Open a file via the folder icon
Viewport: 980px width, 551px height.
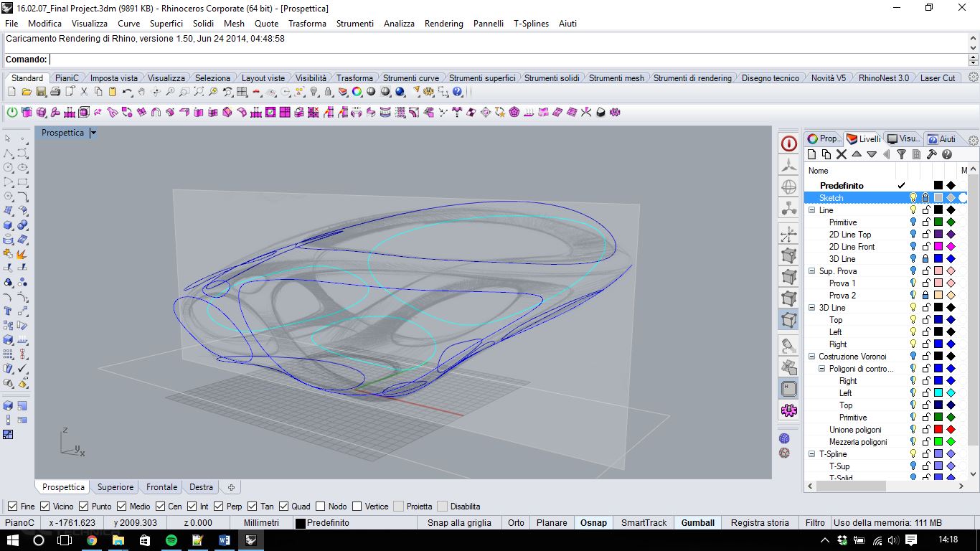pyautogui.click(x=27, y=92)
